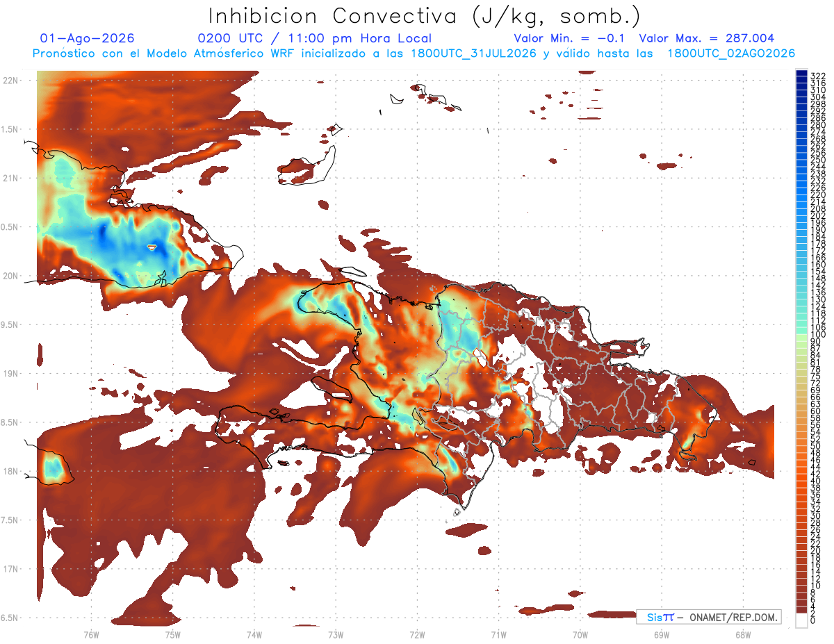The width and height of the screenshot is (834, 644).
Task: Click longitude label '69W'
Action: (662, 634)
